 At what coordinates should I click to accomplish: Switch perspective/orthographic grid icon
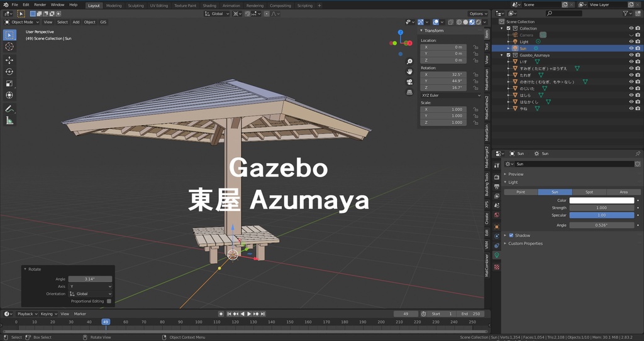(x=409, y=92)
